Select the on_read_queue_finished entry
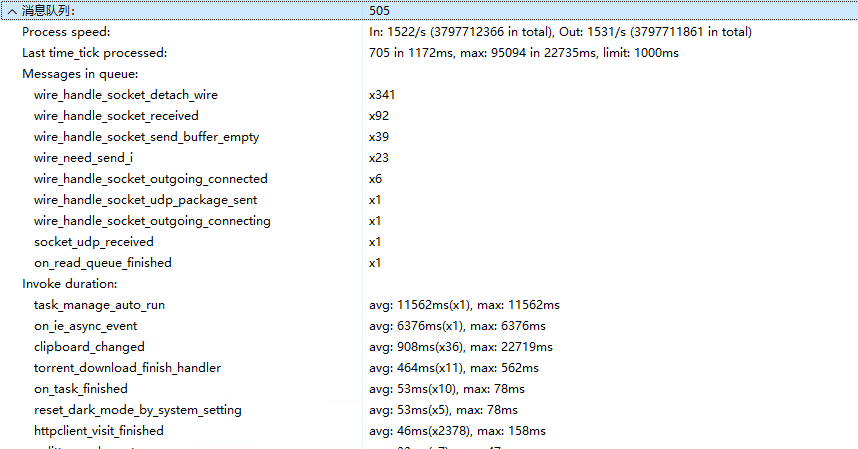The image size is (858, 449). [102, 263]
